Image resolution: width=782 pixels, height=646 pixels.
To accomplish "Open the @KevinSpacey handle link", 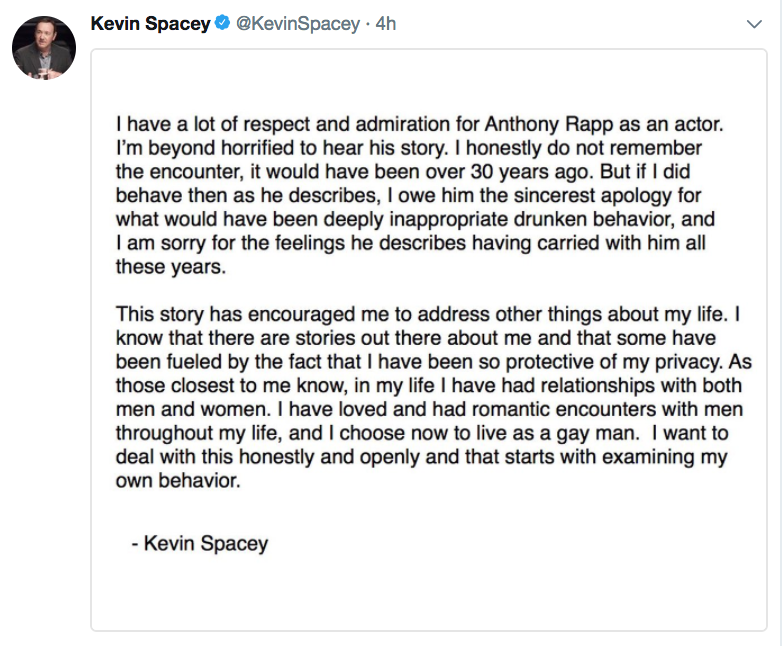I will click(x=296, y=24).
